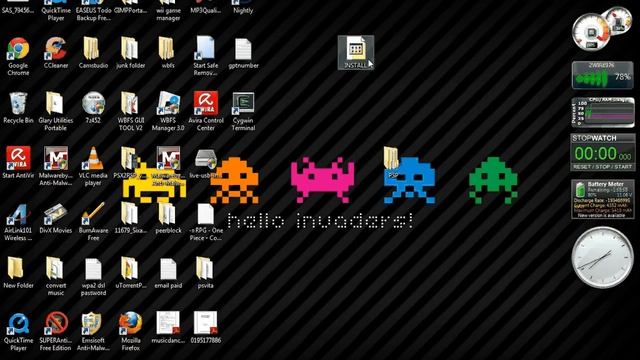Click the wii game manager label
Viewport: 640px width, 360px height.
[x=168, y=14]
